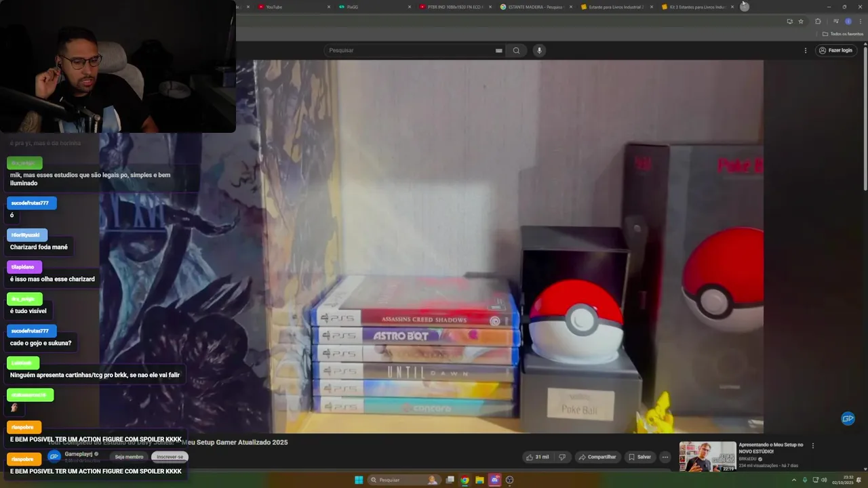Image resolution: width=868 pixels, height=488 pixels.
Task: Open 'Apresentando o Meu Setup no NOVO ESTÚDIO' title
Action: [x=771, y=448]
